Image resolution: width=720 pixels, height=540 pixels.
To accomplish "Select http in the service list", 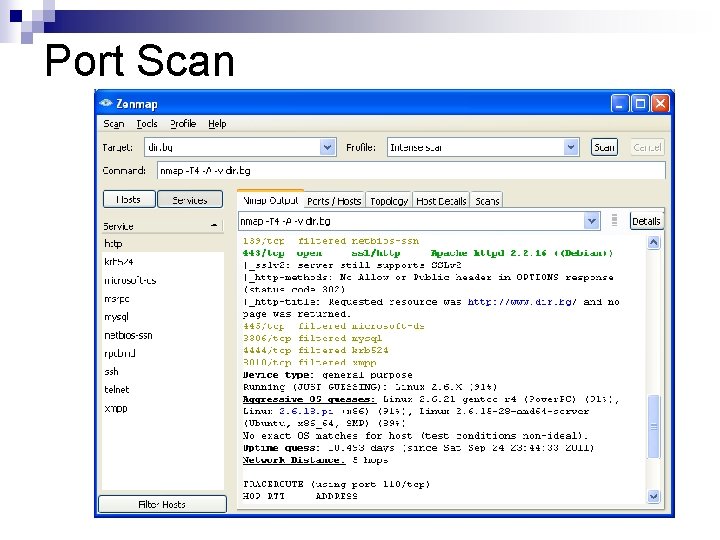I will click(163, 243).
